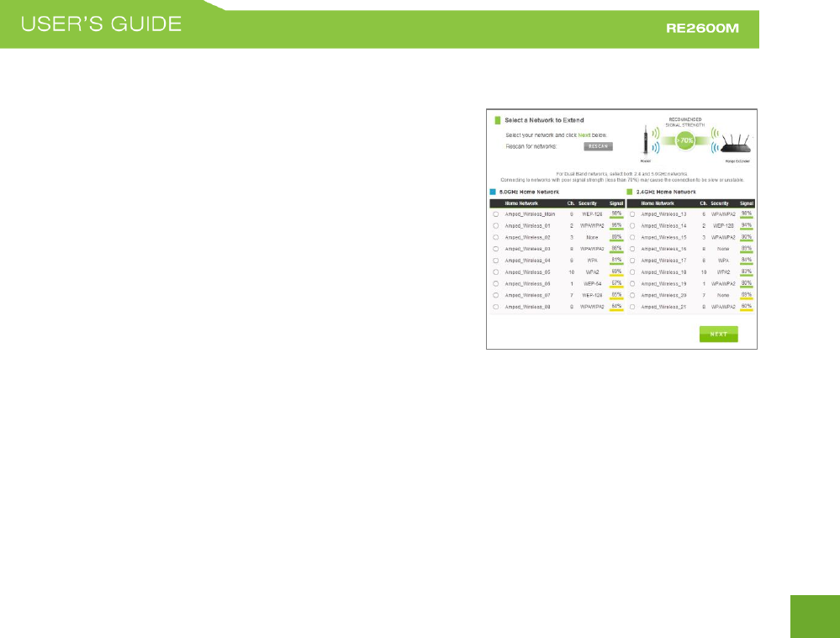This screenshot has height=638, width=840.
Task: Click the 60% signal of Amped_Wireless_21
Action: point(747,307)
